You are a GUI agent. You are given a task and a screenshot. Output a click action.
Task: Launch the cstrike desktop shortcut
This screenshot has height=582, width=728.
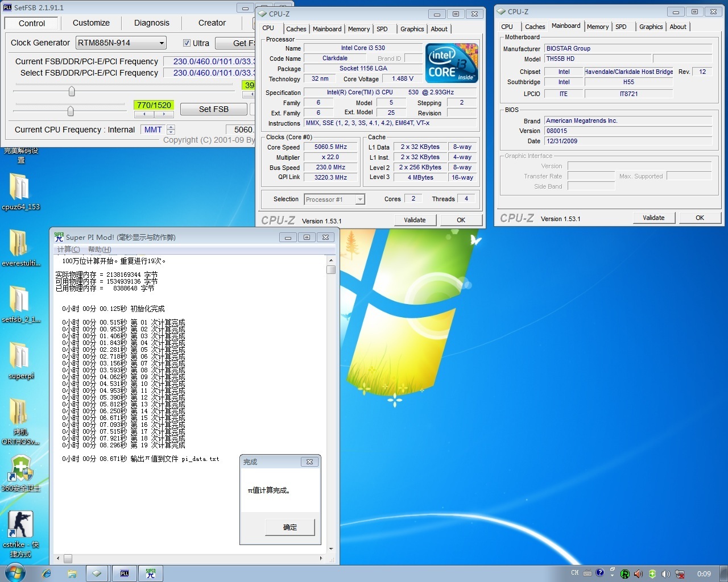click(20, 524)
